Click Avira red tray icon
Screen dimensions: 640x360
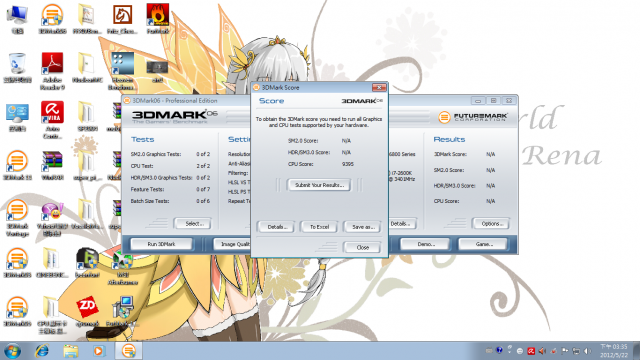[531, 351]
